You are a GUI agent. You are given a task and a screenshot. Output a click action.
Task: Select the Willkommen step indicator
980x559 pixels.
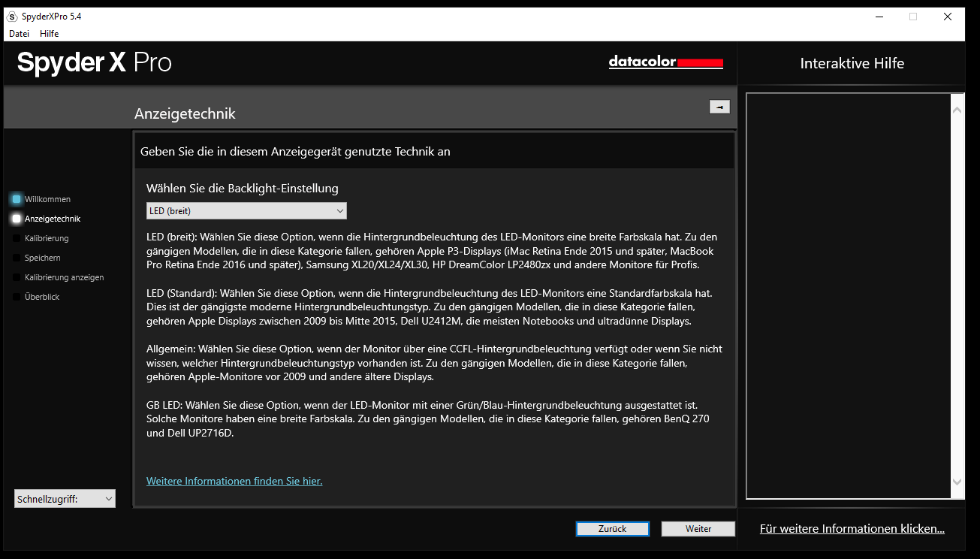click(17, 199)
